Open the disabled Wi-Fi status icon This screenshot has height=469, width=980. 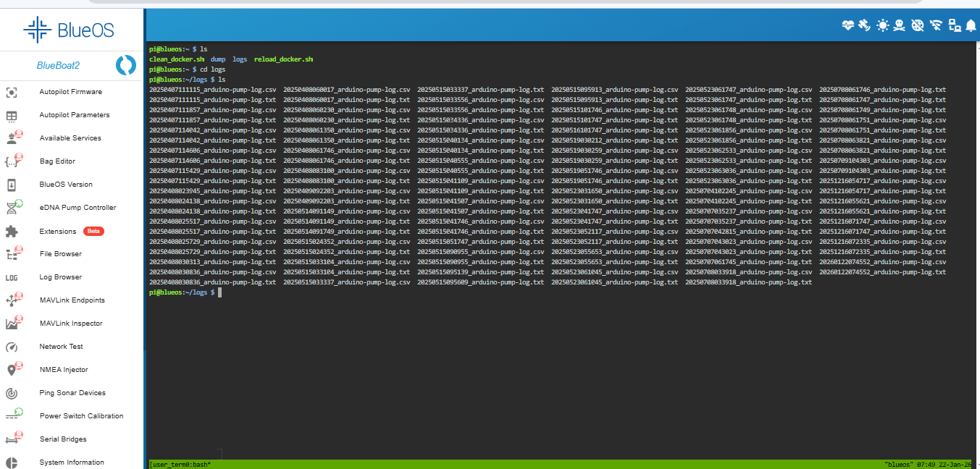(x=936, y=25)
